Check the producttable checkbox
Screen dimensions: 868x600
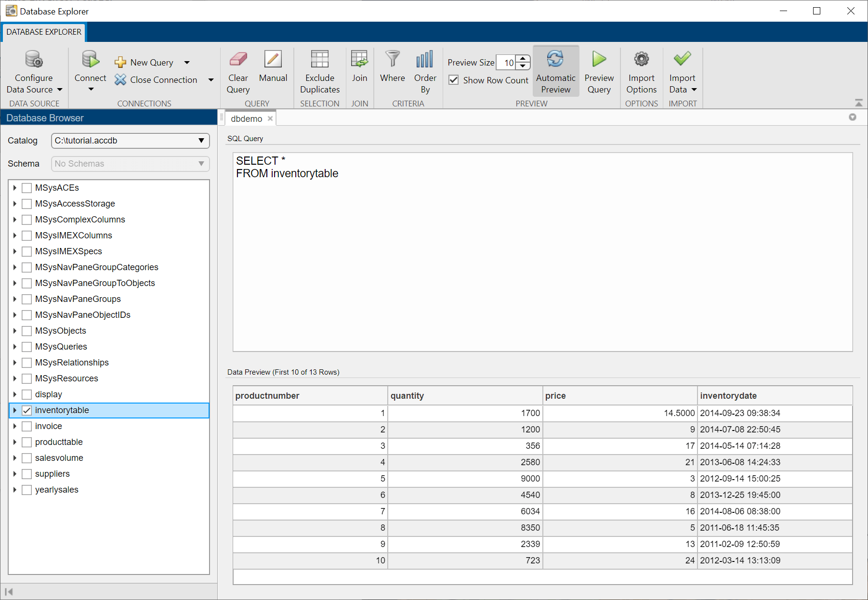(27, 442)
